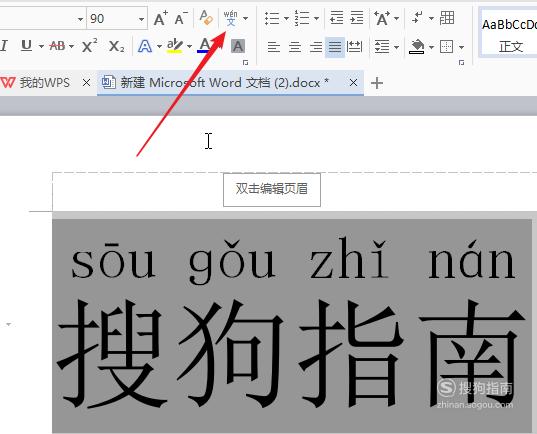
Task: Apply text effects blue A
Action: pyautogui.click(x=145, y=46)
